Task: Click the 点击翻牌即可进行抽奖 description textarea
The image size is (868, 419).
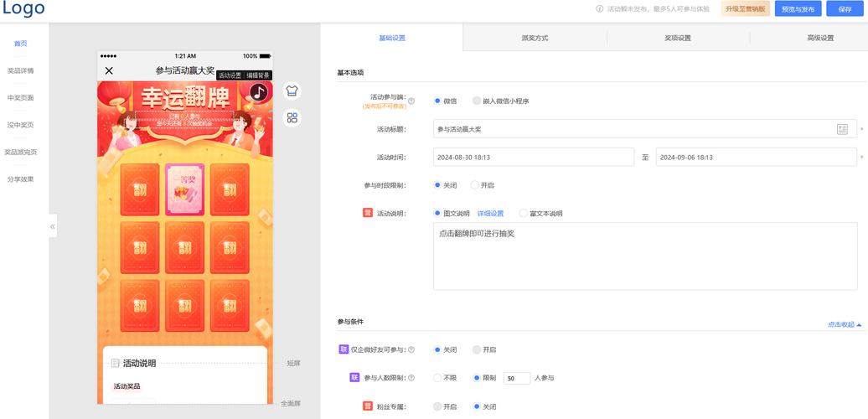Action: (645, 256)
